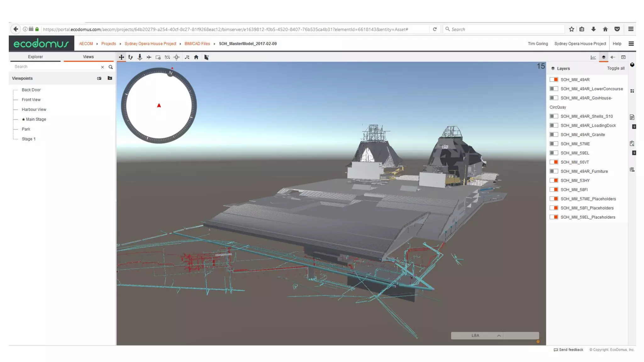
Task: Select the pan/move arrows tool
Action: tap(121, 57)
